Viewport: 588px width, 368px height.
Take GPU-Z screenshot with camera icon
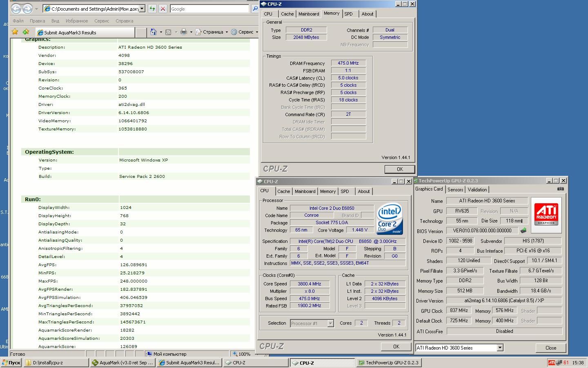pyautogui.click(x=561, y=189)
